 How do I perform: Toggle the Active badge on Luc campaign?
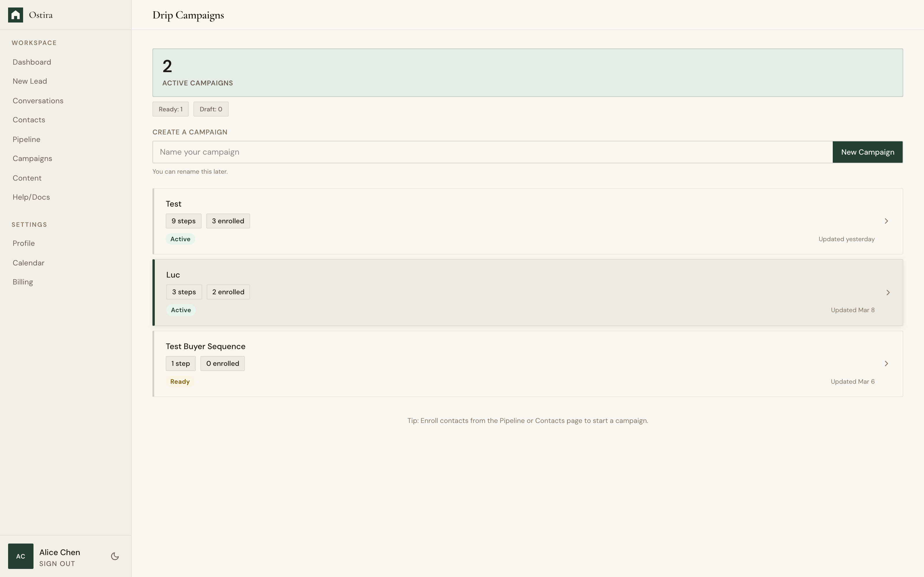[x=180, y=310]
